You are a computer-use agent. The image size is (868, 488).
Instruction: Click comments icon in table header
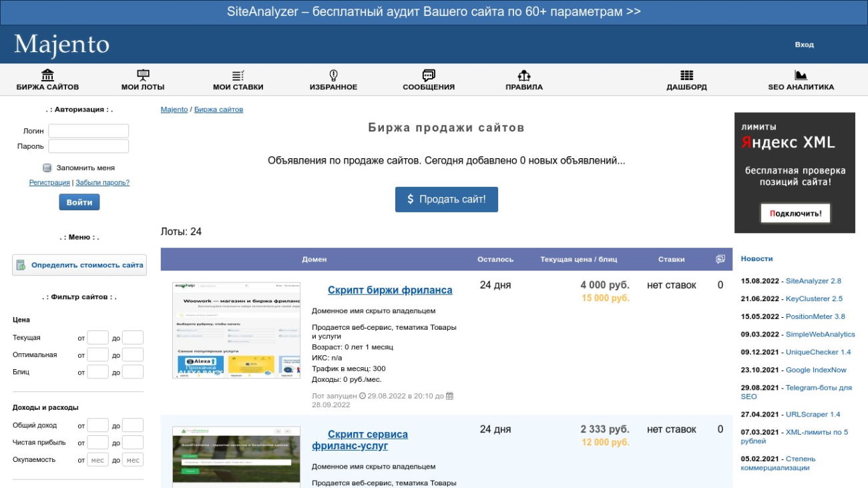click(720, 259)
